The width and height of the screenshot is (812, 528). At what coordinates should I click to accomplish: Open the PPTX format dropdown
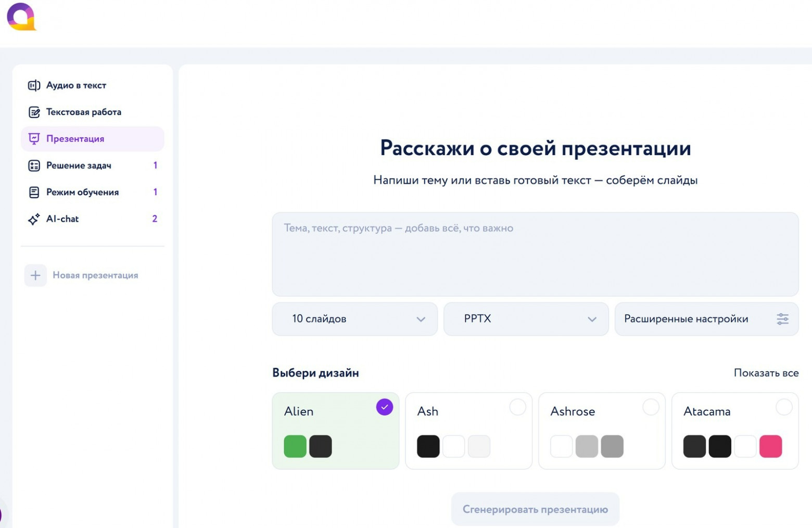526,319
